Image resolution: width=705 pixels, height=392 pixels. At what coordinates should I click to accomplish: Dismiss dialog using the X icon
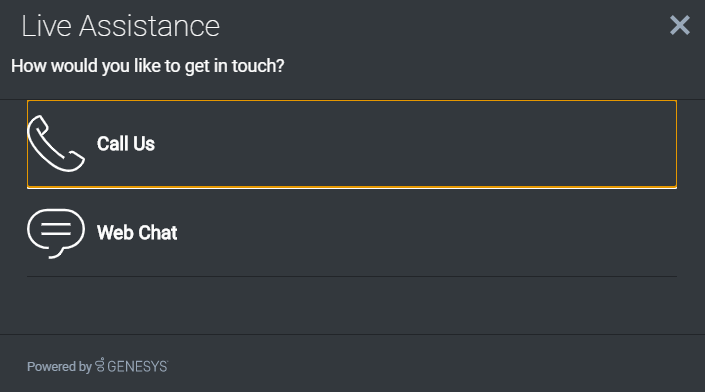pyautogui.click(x=679, y=25)
